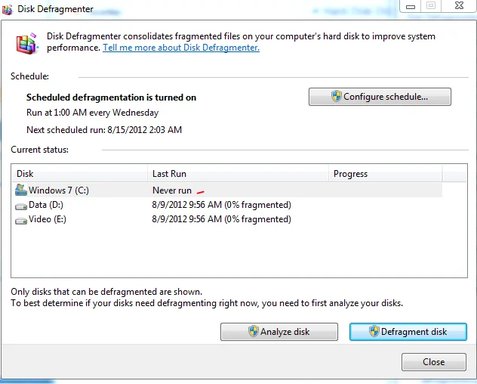Screen dimensions: 477x384
Task: Click the Video (E:) drive icon
Action: 21,221
